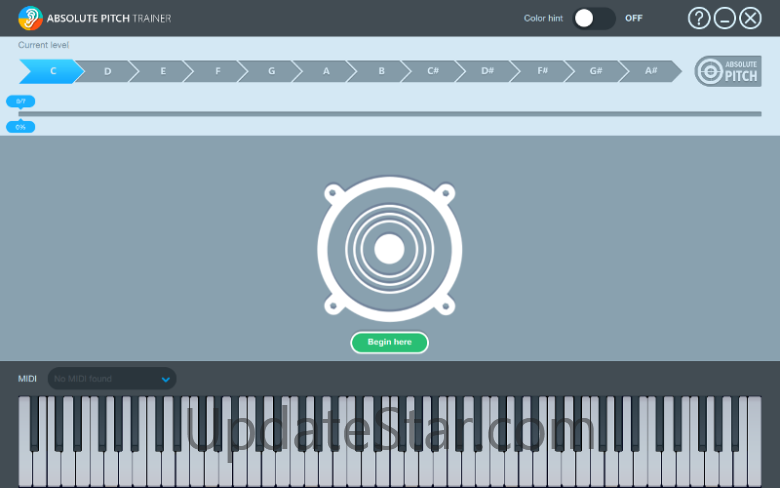Click the OFF label beside Color hint
The width and height of the screenshot is (780, 488).
coord(634,18)
